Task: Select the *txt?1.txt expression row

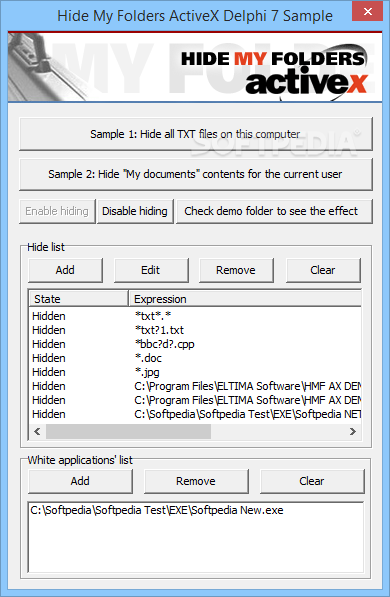Action: coord(195,330)
